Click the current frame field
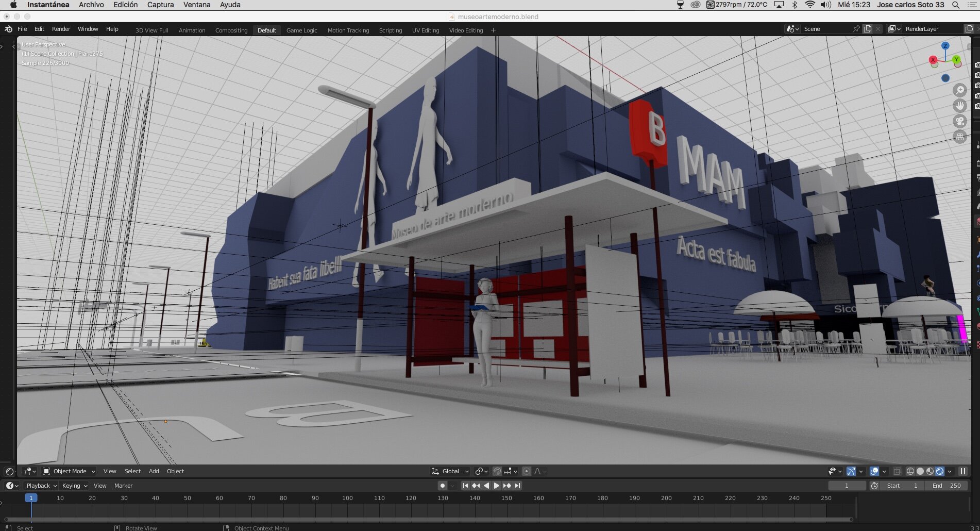 click(847, 486)
